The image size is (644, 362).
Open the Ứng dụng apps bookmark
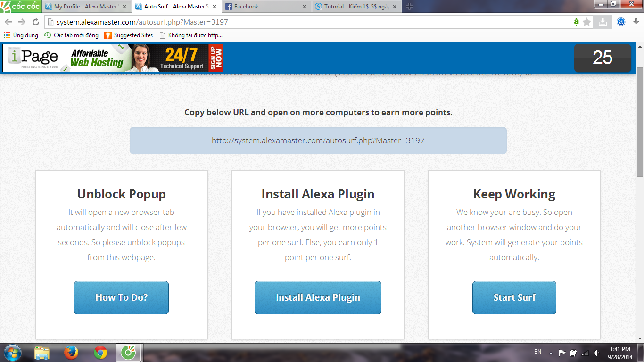coord(21,35)
